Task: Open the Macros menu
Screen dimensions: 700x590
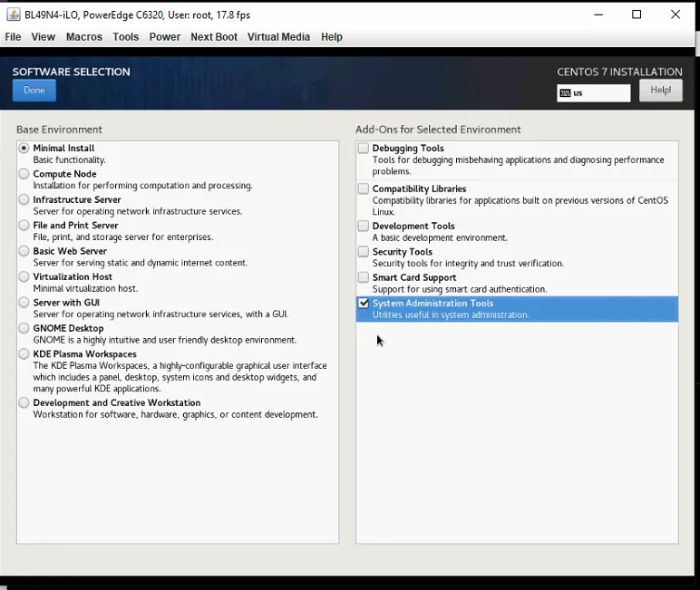Action: (x=84, y=37)
